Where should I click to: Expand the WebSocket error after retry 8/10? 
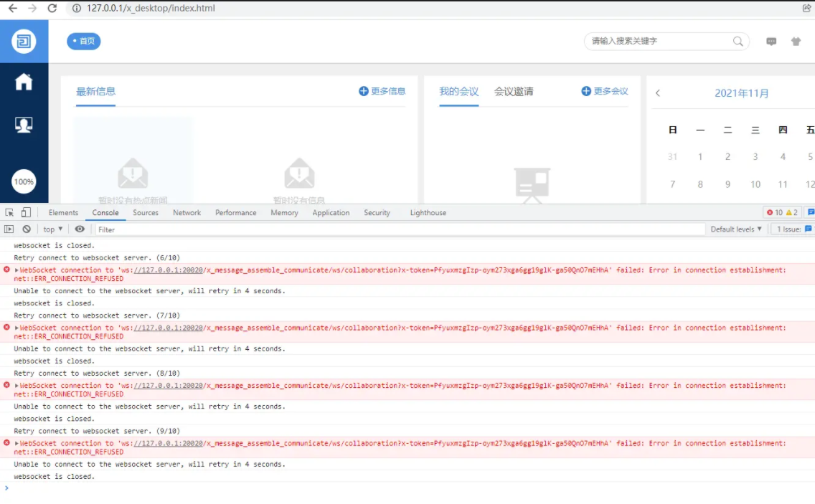pos(17,386)
